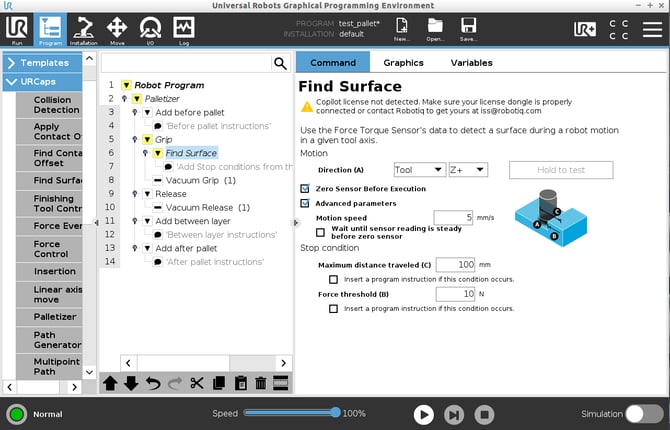Open the hamburger menu

click(652, 29)
